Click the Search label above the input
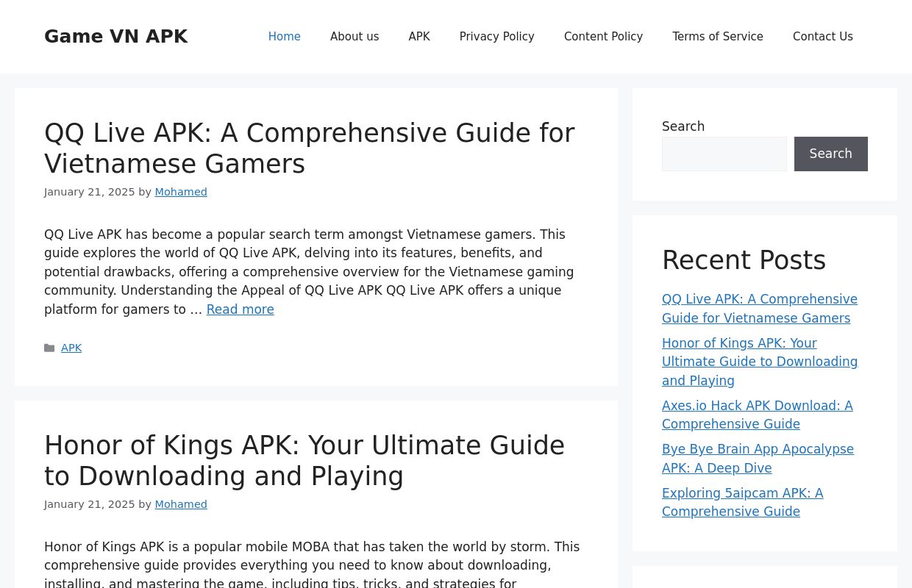Screen dimensions: 912x588 (683, 126)
